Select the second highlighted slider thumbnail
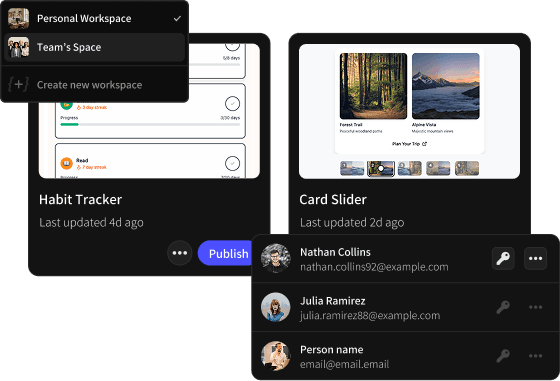Viewport: 560px width, 381px height. coord(381,169)
